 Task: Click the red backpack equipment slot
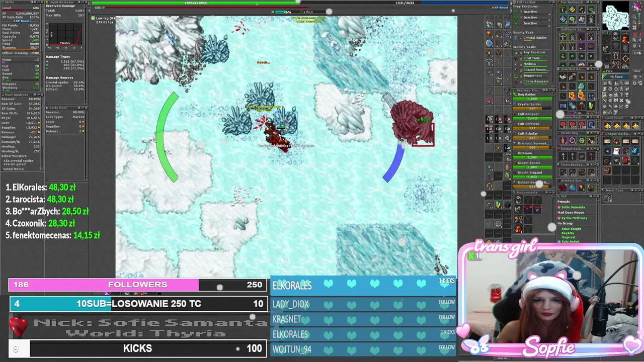[624, 39]
